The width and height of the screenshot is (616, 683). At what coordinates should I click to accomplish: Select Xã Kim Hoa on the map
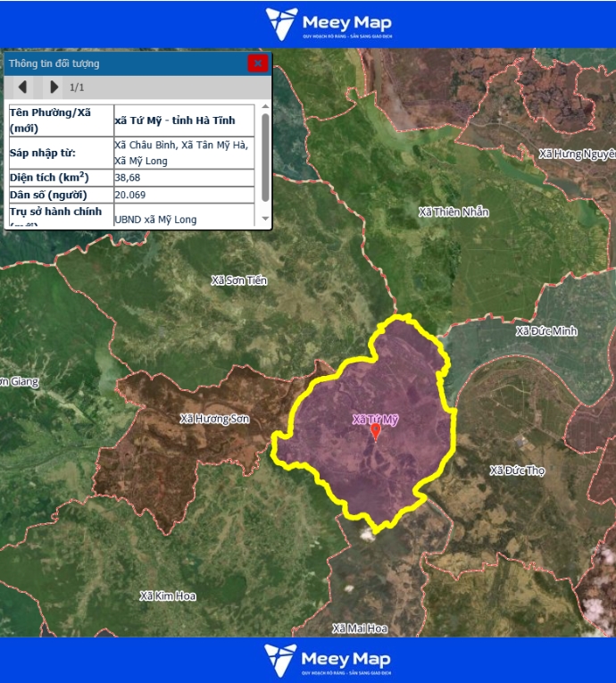pyautogui.click(x=167, y=596)
